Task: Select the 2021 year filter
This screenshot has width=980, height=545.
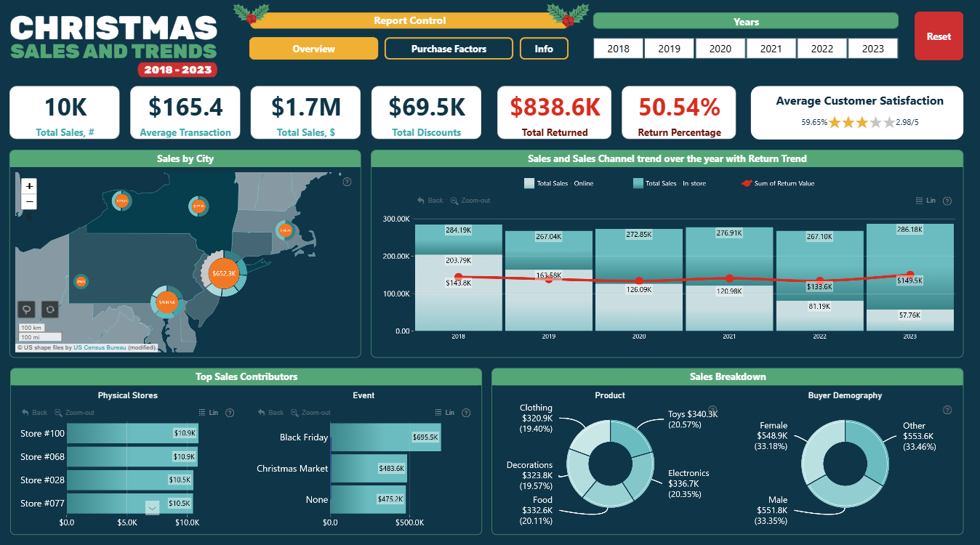Action: point(771,49)
